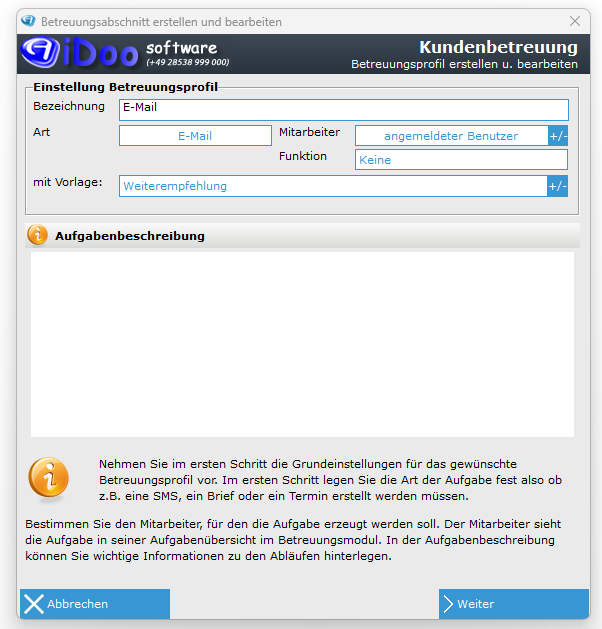Open the Funktion field showing Keine
602x629 pixels.
tap(461, 160)
